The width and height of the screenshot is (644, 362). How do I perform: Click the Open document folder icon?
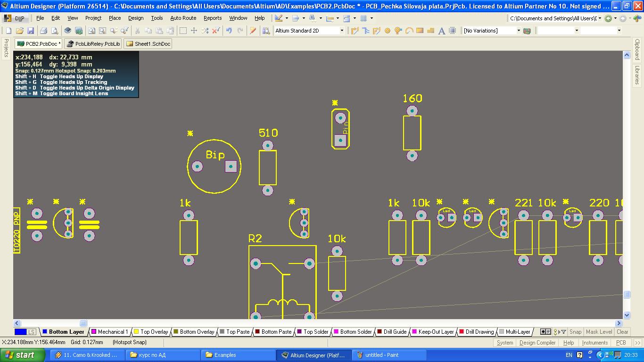tap(20, 31)
